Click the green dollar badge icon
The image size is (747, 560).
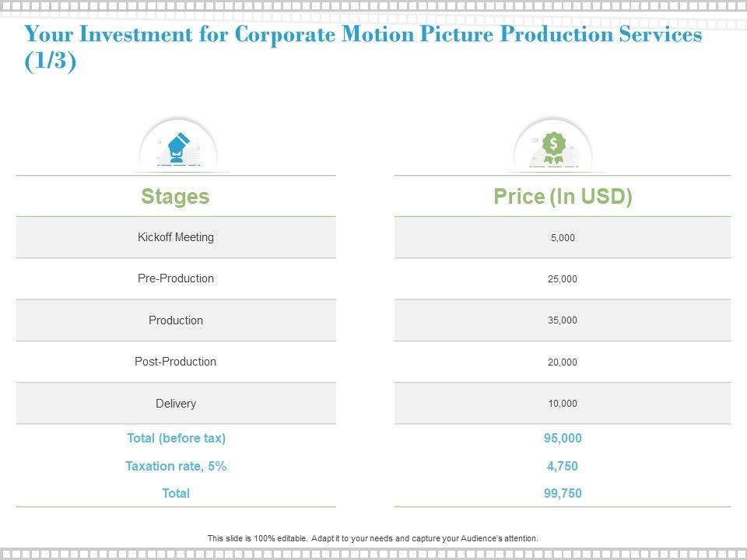click(553, 146)
